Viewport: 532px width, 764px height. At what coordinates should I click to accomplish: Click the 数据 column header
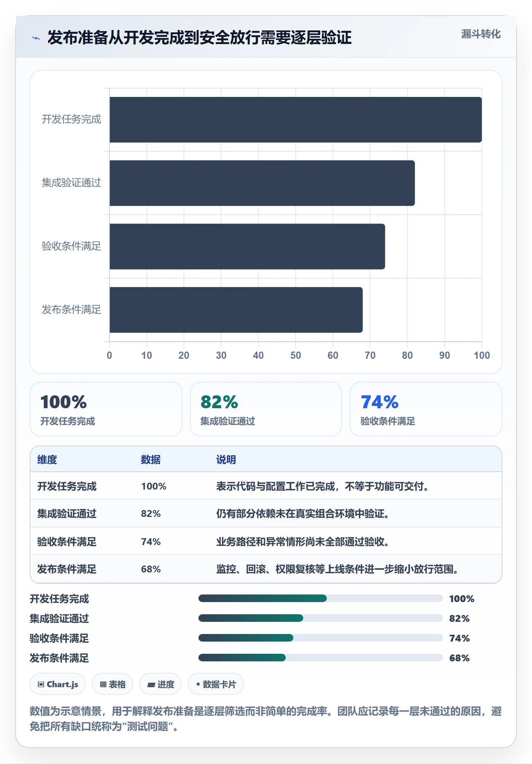click(151, 460)
